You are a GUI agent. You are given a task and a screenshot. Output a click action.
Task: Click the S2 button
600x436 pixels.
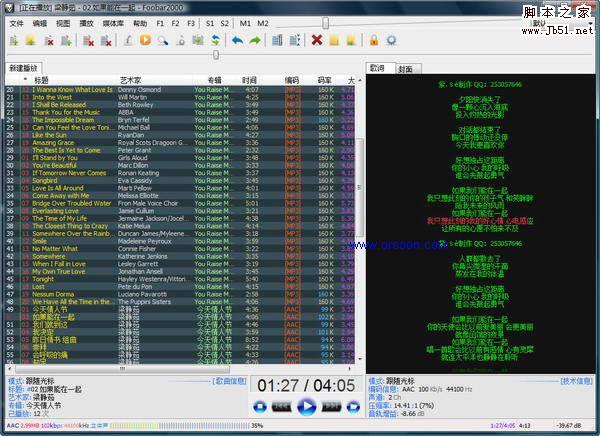(x=225, y=23)
